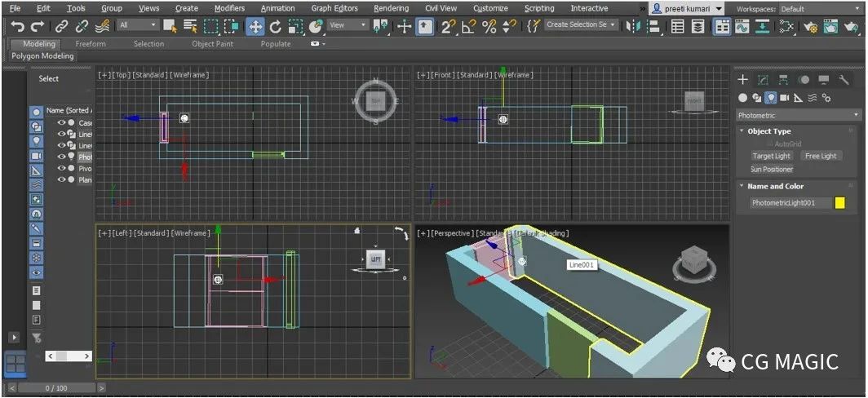Open the Curve Editor icon
The image size is (868, 398).
pos(742,26)
